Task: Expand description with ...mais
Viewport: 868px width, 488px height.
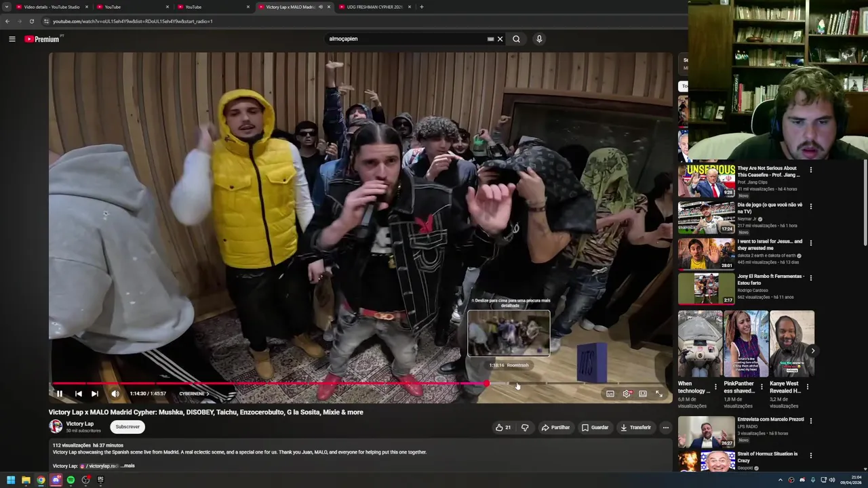Action: [128, 466]
